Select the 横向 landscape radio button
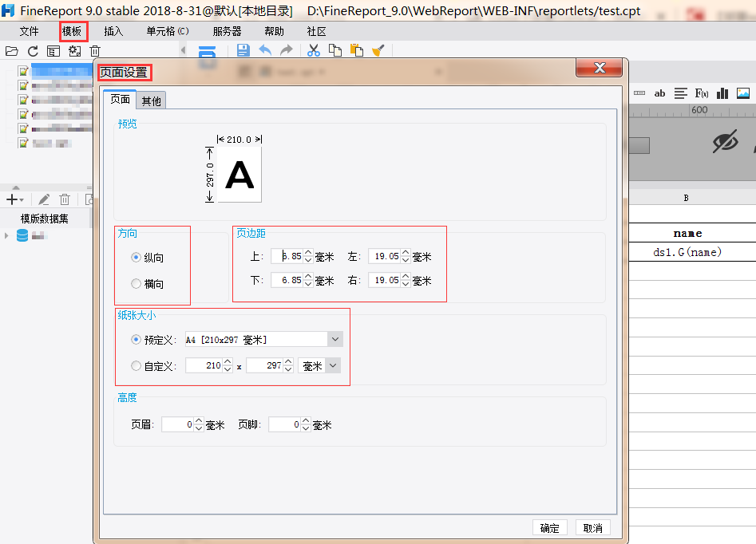 136,284
